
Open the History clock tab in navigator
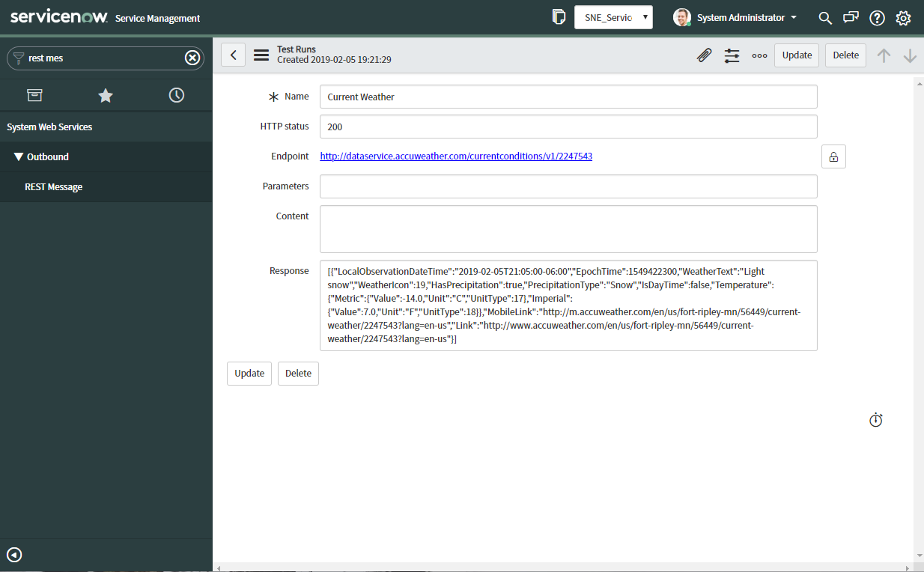[x=176, y=95]
